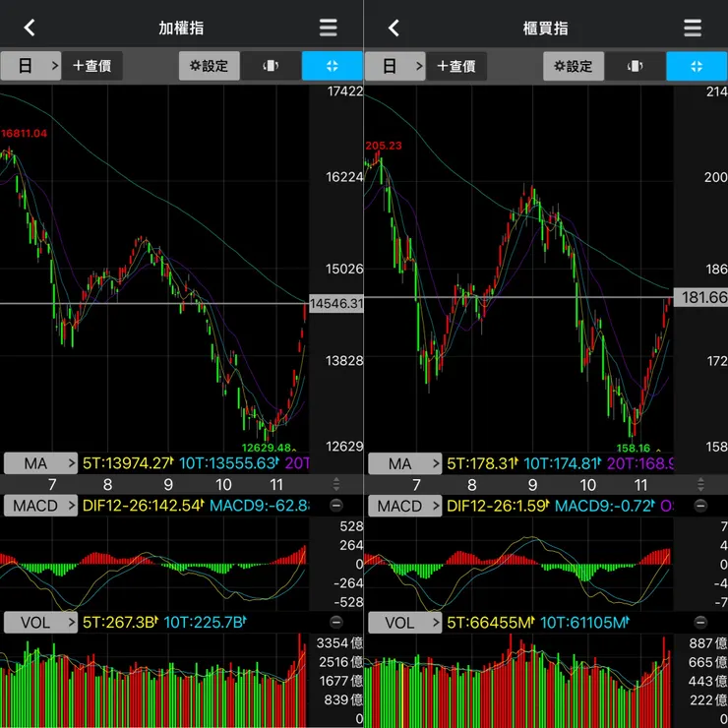This screenshot has height=728, width=728.
Task: Tap 加權指 title text
Action: [181, 28]
